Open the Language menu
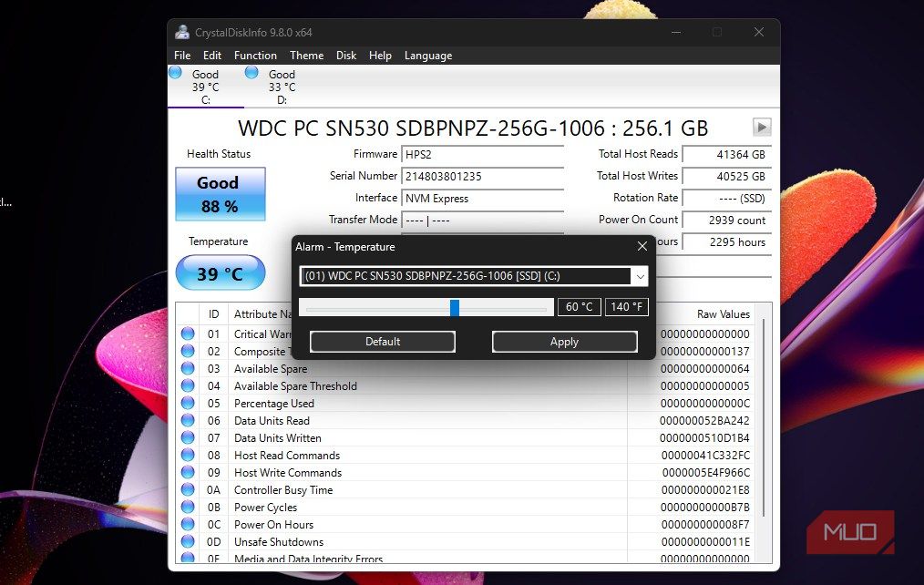The image size is (924, 585). pos(428,56)
